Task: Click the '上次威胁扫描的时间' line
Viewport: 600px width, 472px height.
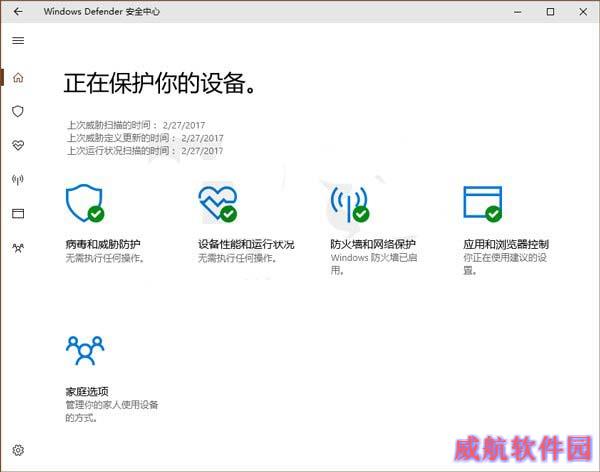Action: click(x=136, y=125)
